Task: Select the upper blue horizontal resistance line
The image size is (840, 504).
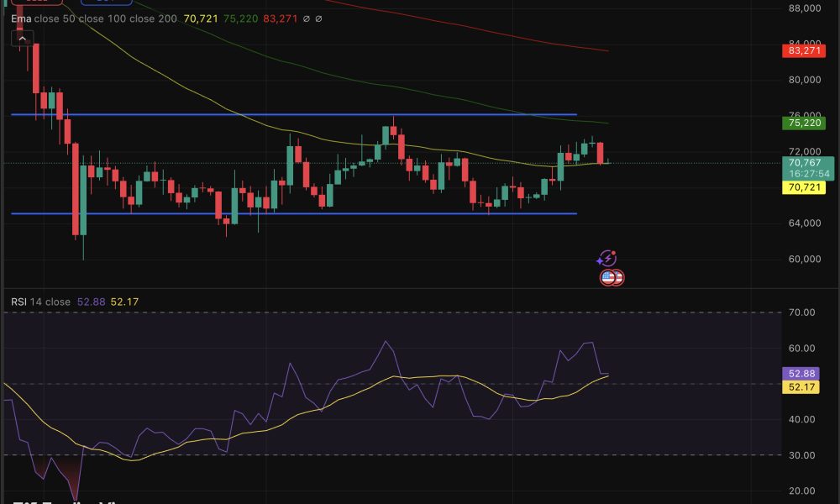Action: point(294,114)
